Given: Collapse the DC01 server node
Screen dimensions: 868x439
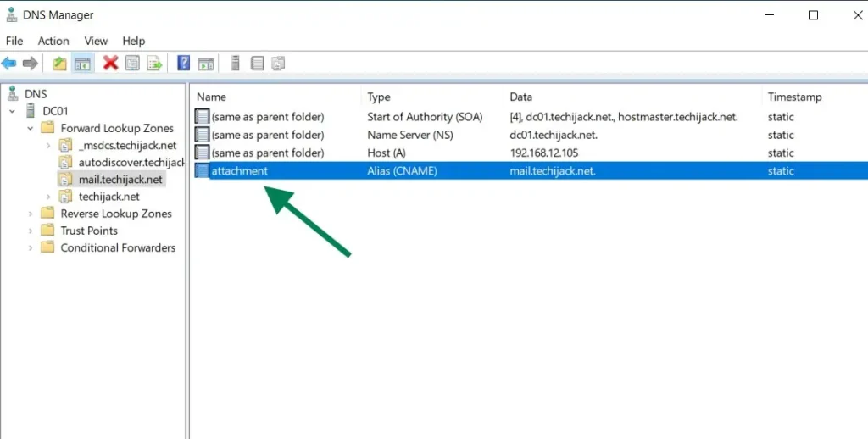Looking at the screenshot, I should [x=12, y=111].
